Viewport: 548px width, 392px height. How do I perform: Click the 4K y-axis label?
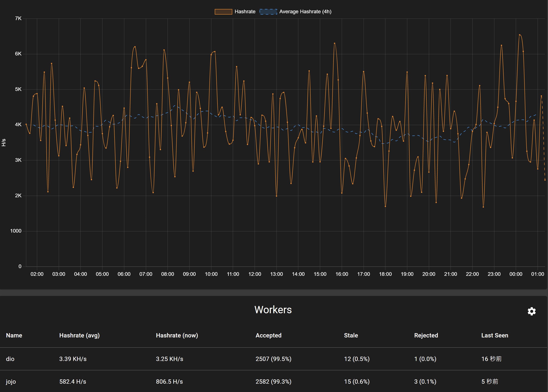[x=18, y=125]
